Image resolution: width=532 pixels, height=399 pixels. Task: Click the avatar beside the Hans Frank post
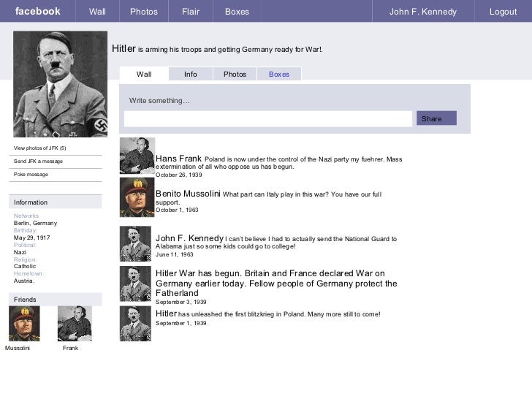pos(137,156)
